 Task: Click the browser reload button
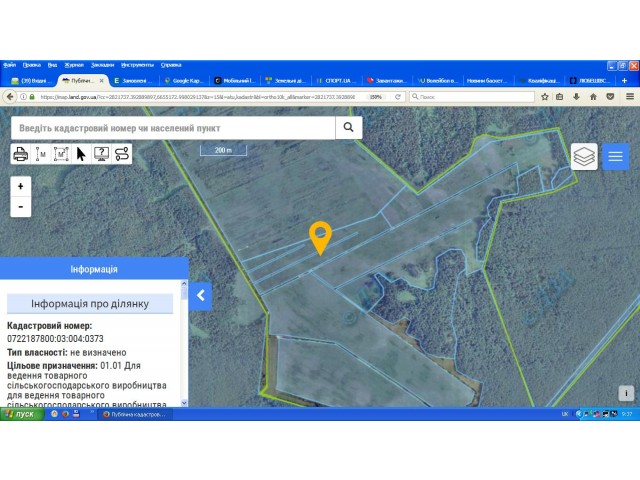pyautogui.click(x=398, y=97)
